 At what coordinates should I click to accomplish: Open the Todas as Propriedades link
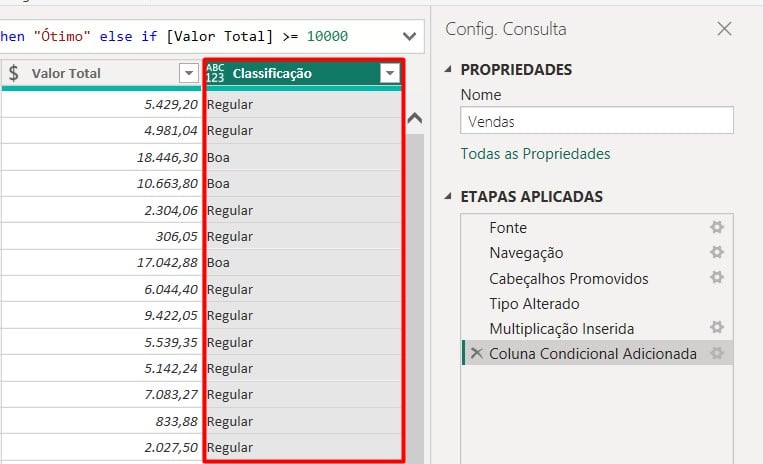(x=535, y=154)
